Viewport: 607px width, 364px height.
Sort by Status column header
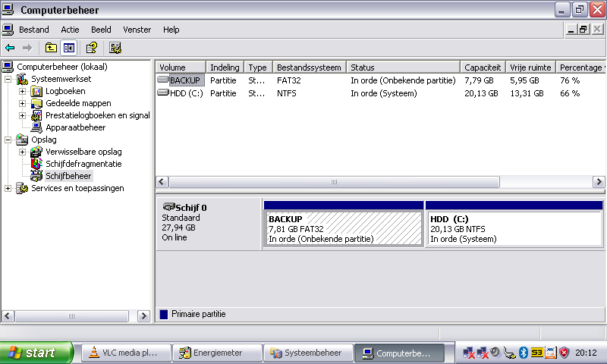tap(404, 67)
